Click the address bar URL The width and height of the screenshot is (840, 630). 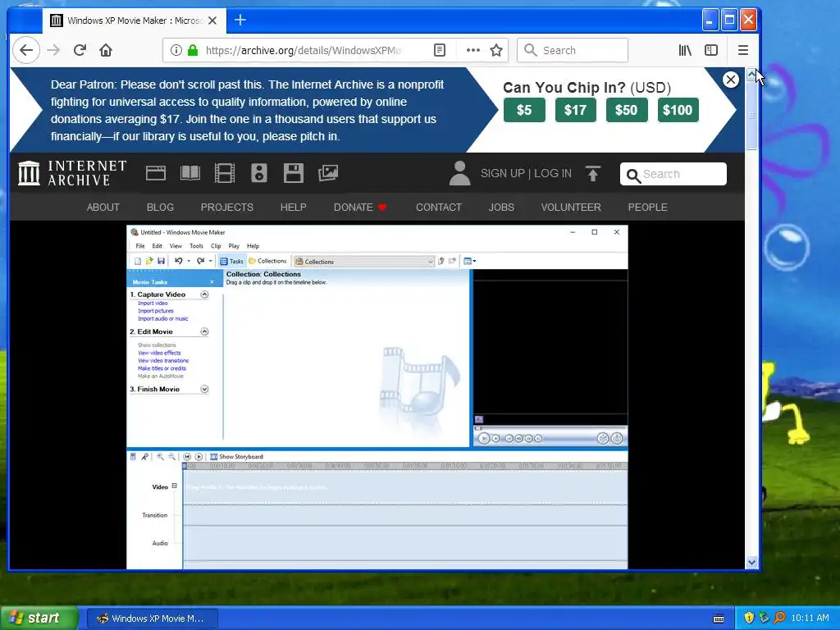tap(304, 50)
